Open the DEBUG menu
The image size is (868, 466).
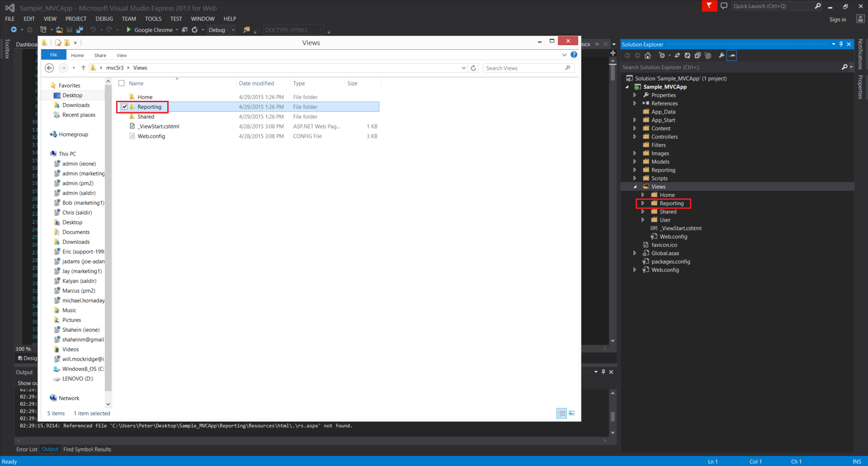point(104,19)
